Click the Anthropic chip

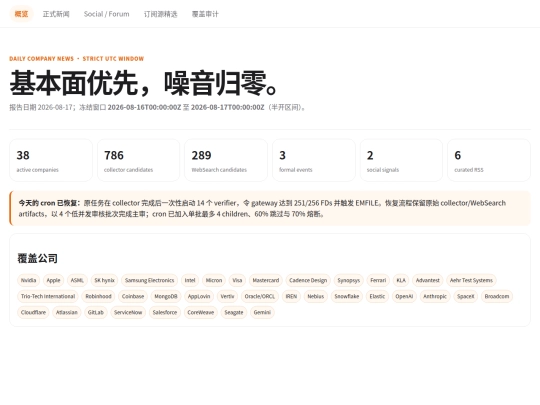[x=435, y=296]
